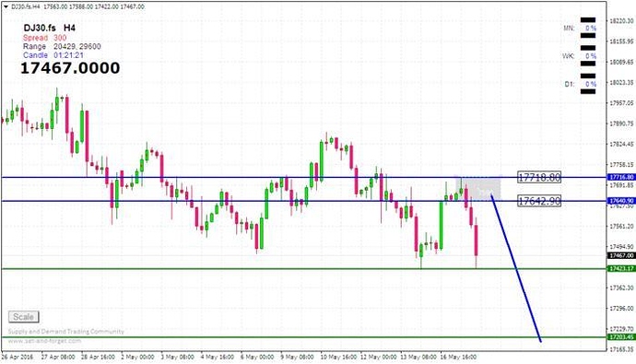
Task: Click the Spread 300 label
Action: [x=44, y=38]
